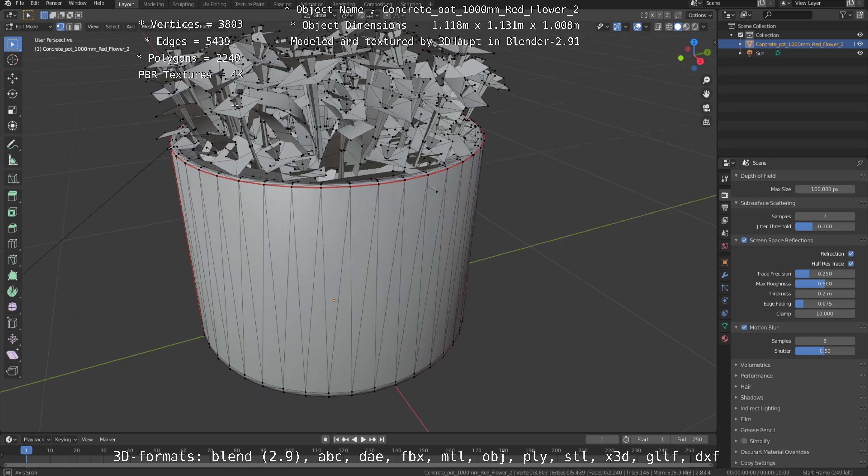
Task: Enable the Simplify checkbox
Action: click(x=744, y=441)
